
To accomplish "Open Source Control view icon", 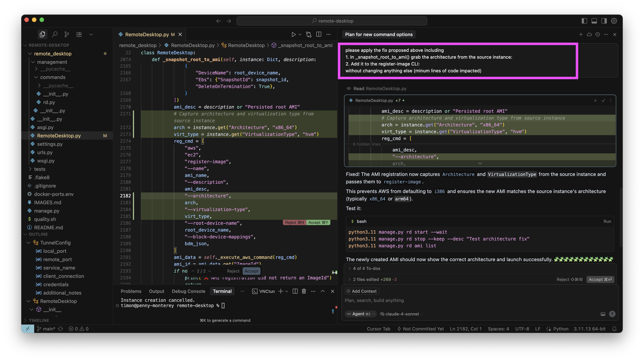I will (x=66, y=34).
